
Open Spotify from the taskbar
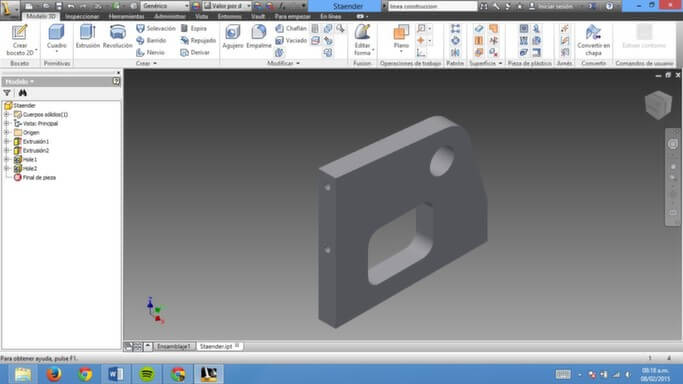click(x=147, y=374)
